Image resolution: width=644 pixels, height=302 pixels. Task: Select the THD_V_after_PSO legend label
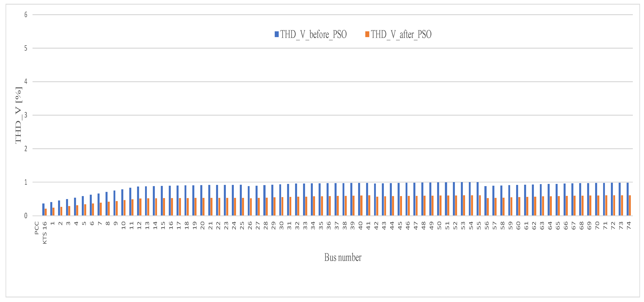tap(401, 34)
